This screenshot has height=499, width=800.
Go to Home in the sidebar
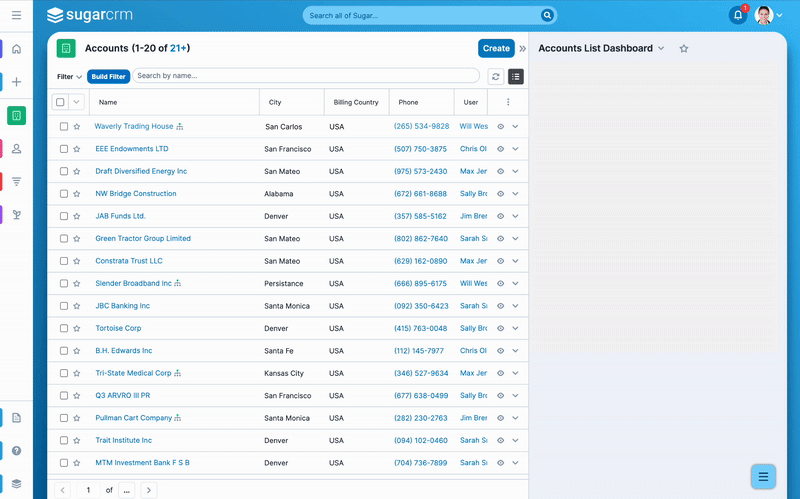coord(16,49)
